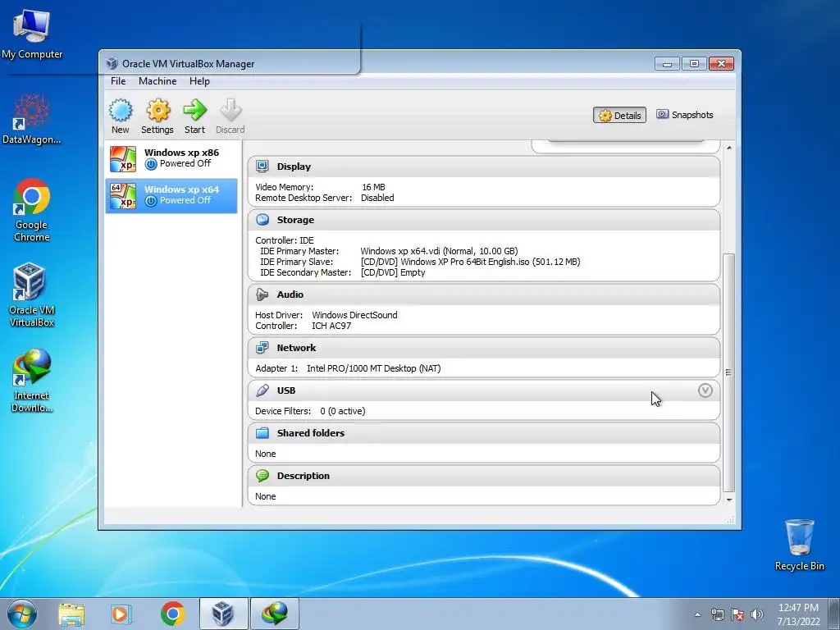Click the volume speaker tray icon
This screenshot has width=840, height=630.
click(757, 614)
